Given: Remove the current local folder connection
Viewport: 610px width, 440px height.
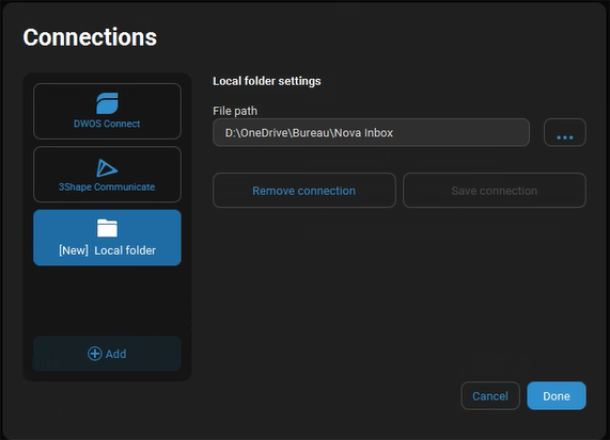Looking at the screenshot, I should pyautogui.click(x=304, y=191).
